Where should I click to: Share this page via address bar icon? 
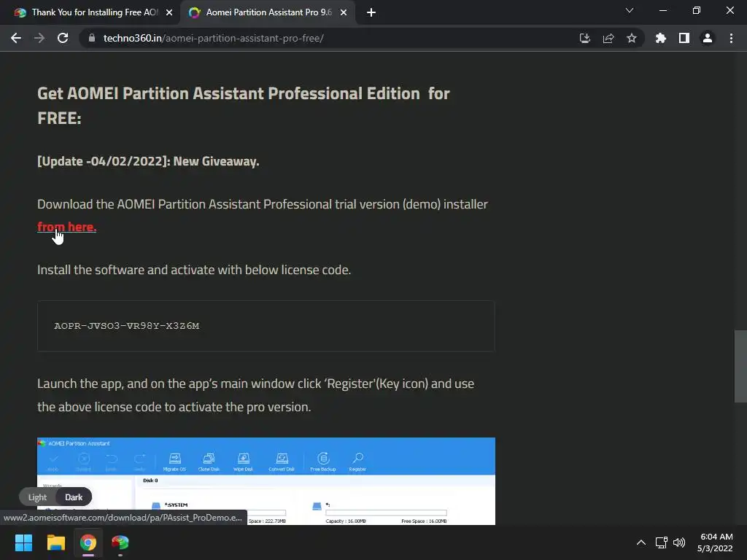click(x=608, y=38)
